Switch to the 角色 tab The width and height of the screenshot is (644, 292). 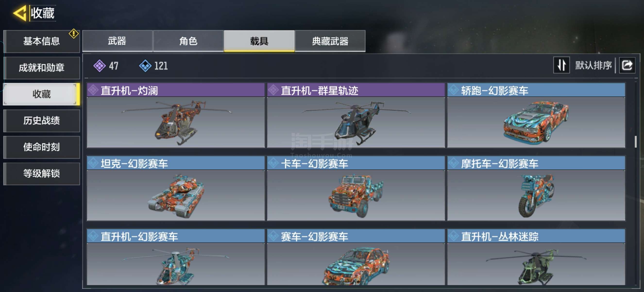point(188,41)
